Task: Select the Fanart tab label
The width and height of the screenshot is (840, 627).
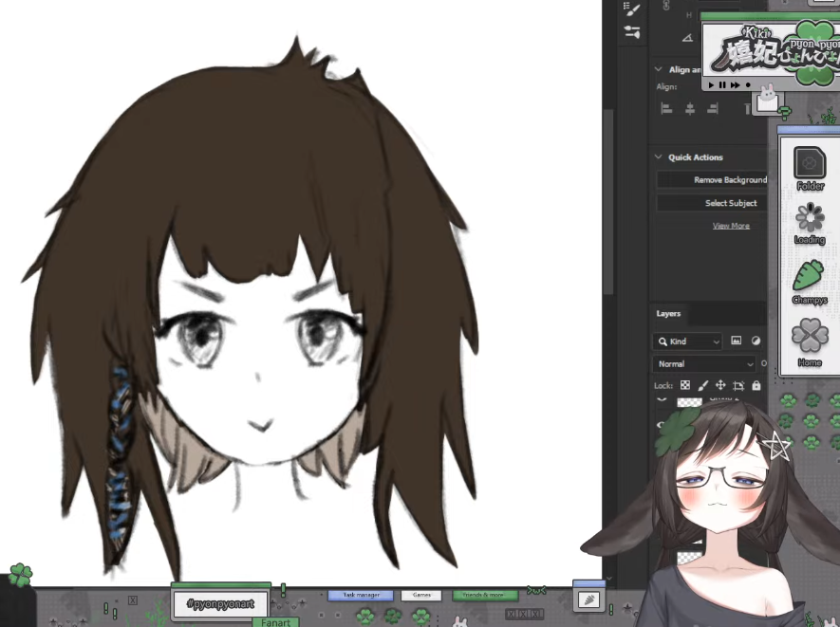Action: tap(275, 622)
